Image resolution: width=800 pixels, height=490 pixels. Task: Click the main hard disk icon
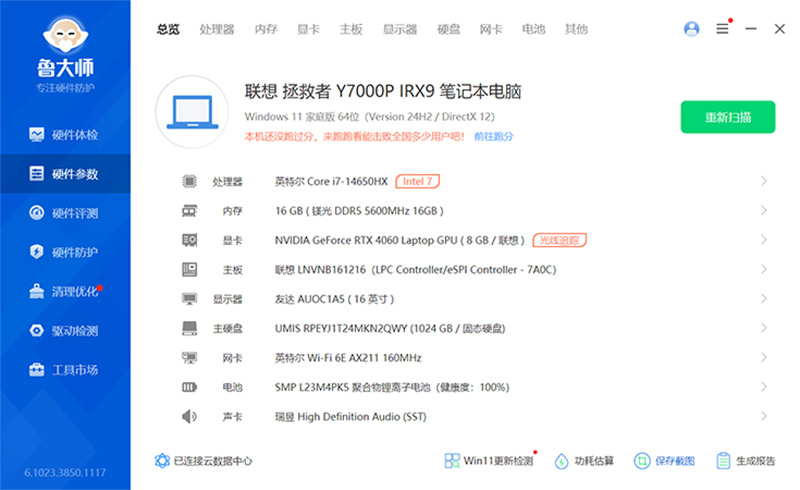coord(189,328)
